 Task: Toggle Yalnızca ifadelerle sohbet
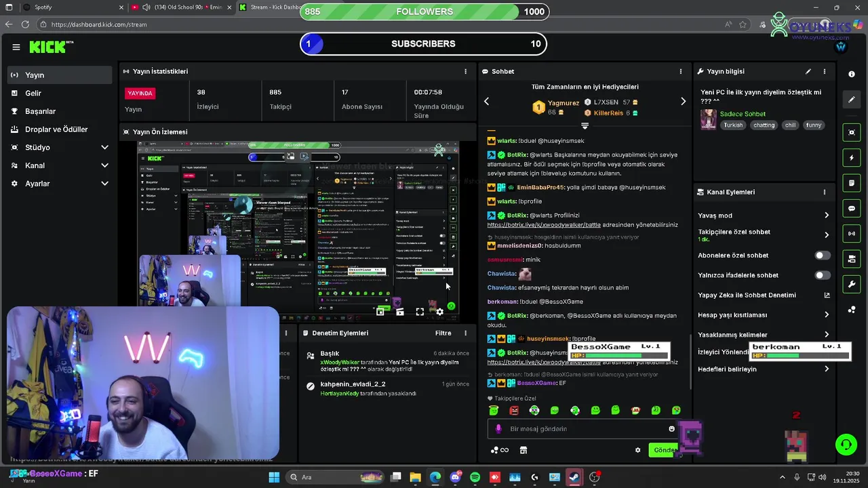tap(822, 275)
